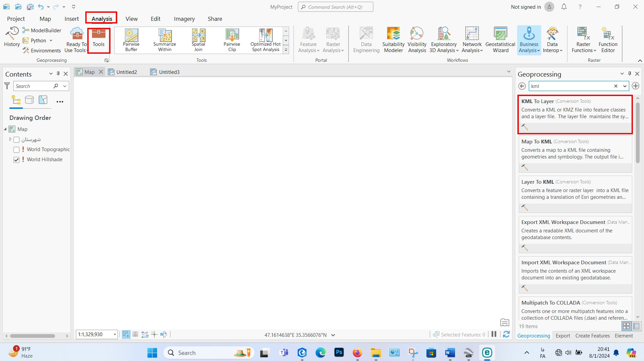Open Layer To KML tool

(x=575, y=195)
